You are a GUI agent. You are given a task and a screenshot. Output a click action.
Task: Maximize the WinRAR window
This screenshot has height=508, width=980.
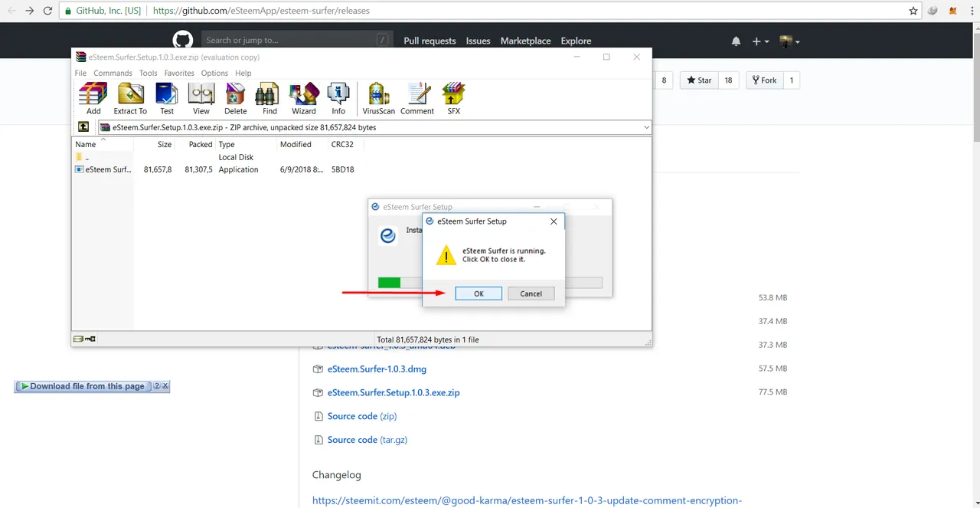[x=606, y=57]
